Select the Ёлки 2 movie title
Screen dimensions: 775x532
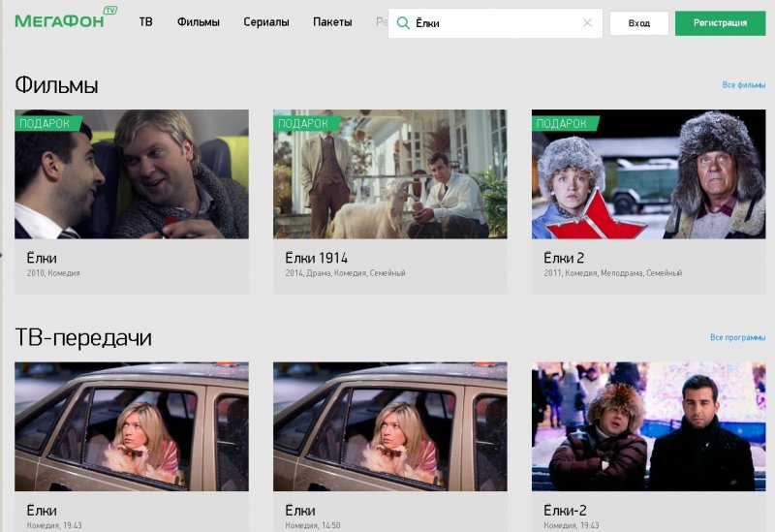pyautogui.click(x=563, y=258)
